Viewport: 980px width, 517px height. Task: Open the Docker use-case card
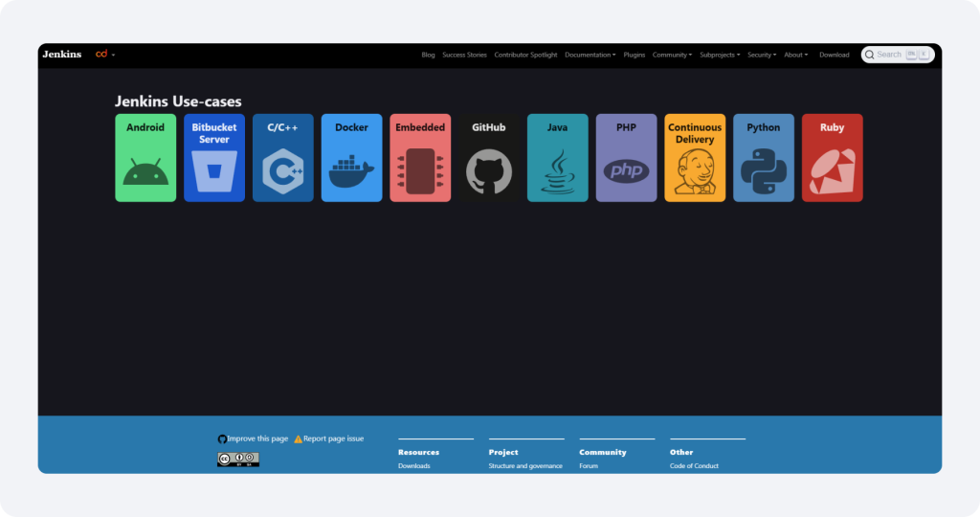click(351, 158)
